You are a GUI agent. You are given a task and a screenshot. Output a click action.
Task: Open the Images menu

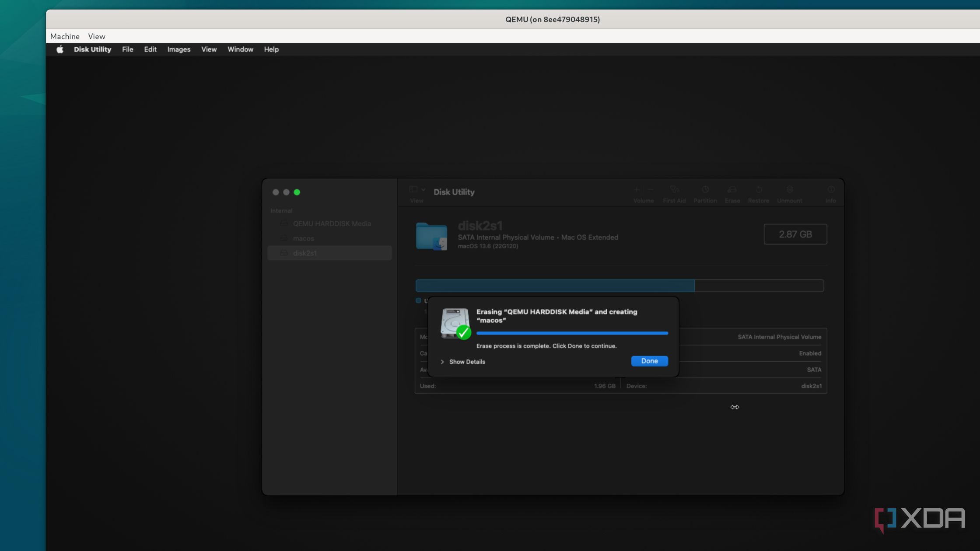point(178,49)
